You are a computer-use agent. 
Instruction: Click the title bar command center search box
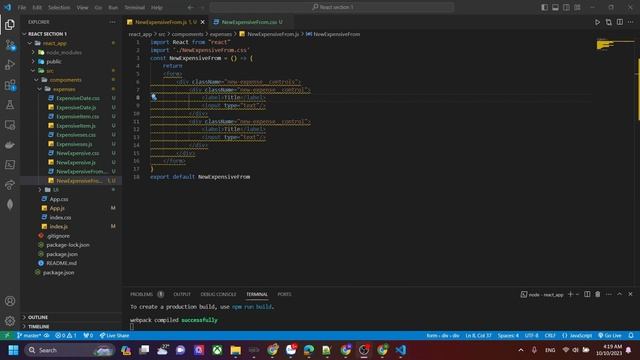pyautogui.click(x=332, y=7)
